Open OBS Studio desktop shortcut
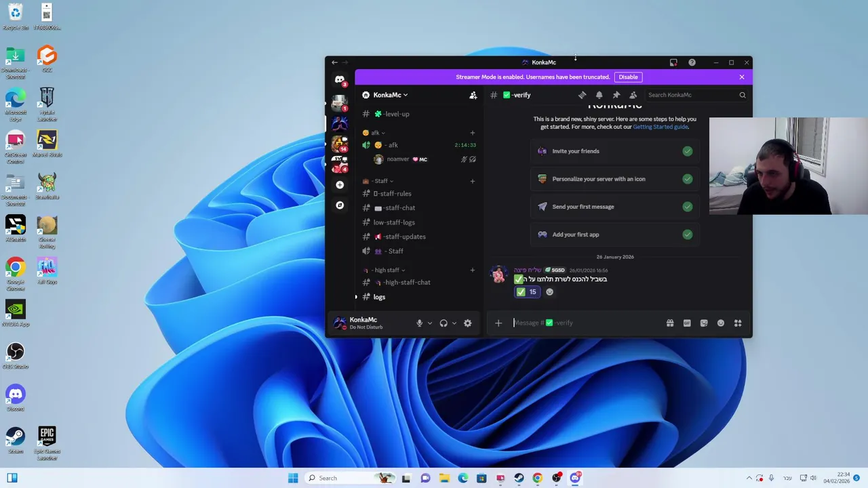Screen dimensions: 868x488 click(15, 355)
